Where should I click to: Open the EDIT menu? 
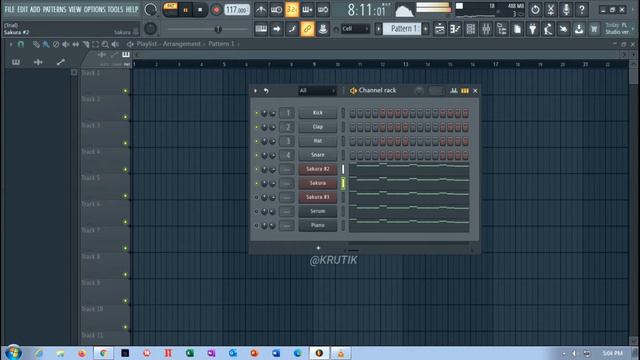22,9
